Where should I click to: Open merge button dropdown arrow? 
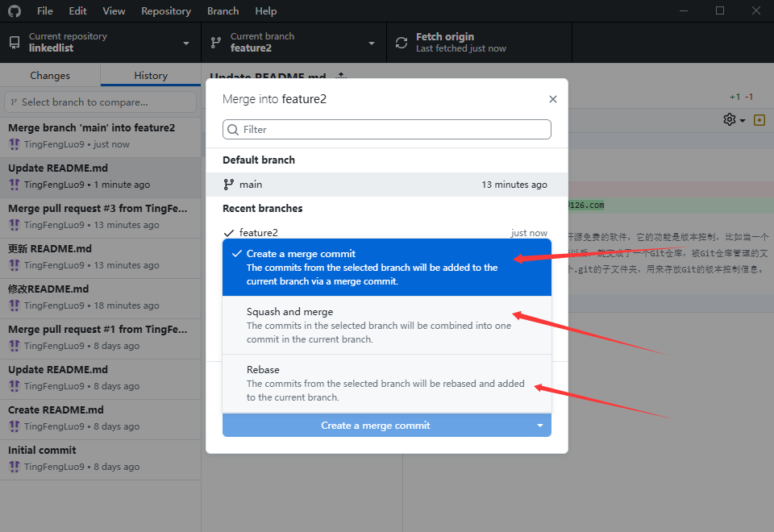point(540,426)
